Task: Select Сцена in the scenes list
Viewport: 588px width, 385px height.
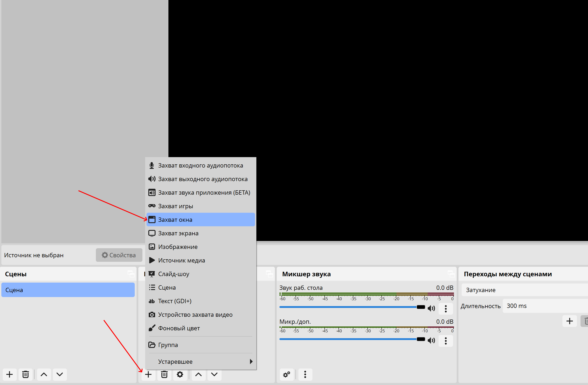Action: (68, 290)
